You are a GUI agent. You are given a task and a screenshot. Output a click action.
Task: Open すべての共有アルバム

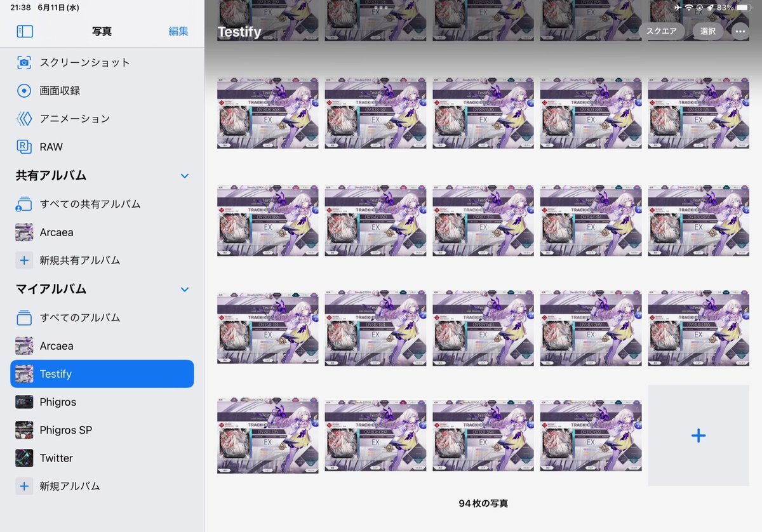(x=102, y=204)
